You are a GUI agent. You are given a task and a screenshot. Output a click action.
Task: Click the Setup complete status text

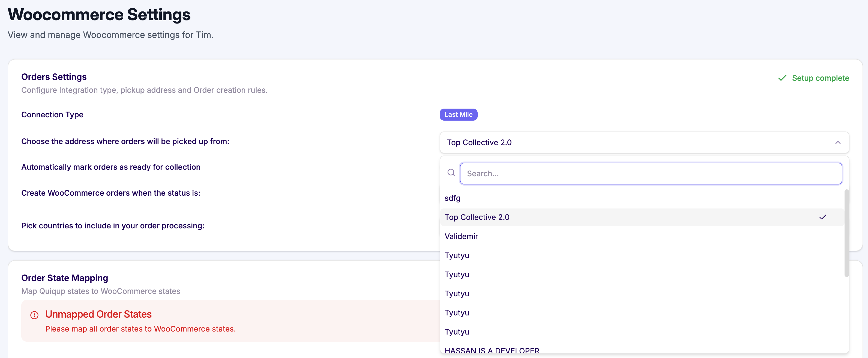coord(820,78)
